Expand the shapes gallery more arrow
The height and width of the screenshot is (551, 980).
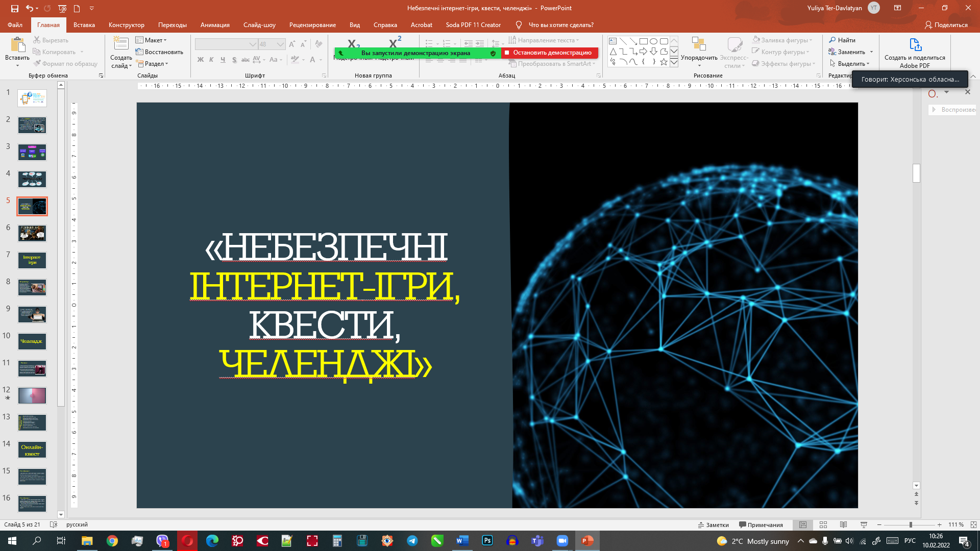[x=674, y=62]
